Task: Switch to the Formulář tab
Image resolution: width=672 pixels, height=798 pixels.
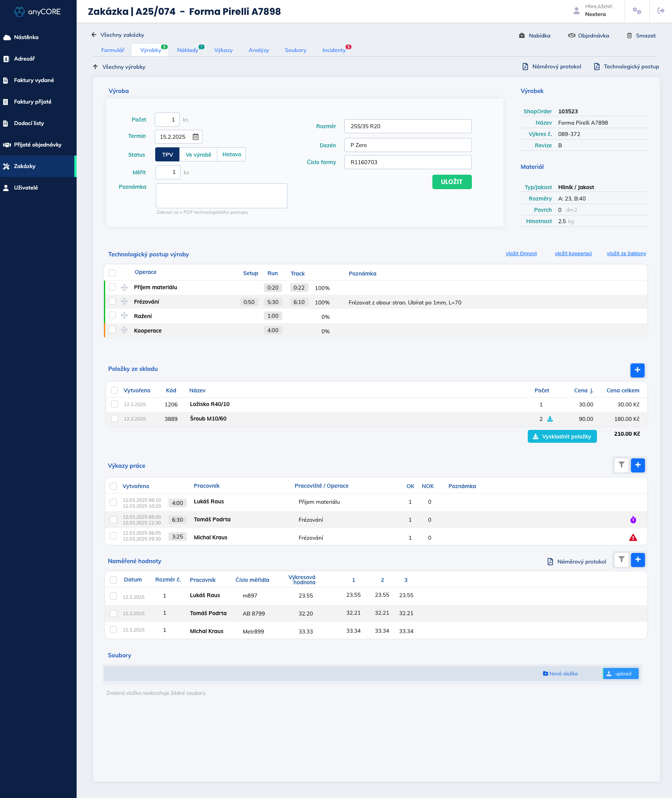Action: pos(113,50)
